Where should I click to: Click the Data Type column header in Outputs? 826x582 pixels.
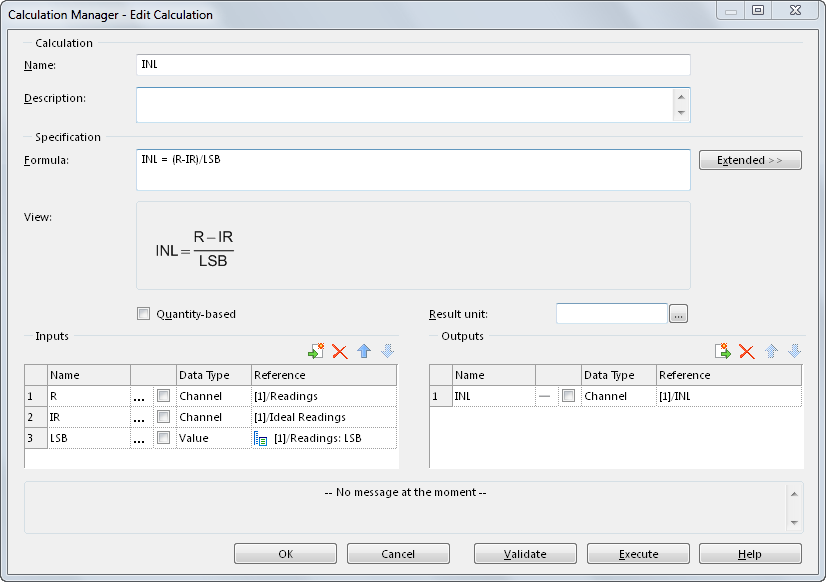click(x=617, y=375)
